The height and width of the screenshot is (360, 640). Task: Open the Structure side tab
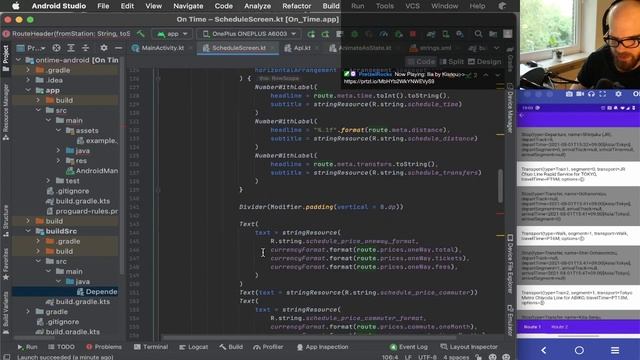click(x=6, y=221)
